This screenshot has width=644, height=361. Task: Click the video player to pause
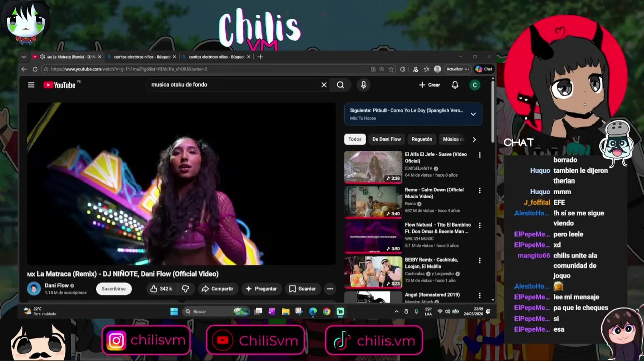click(181, 184)
